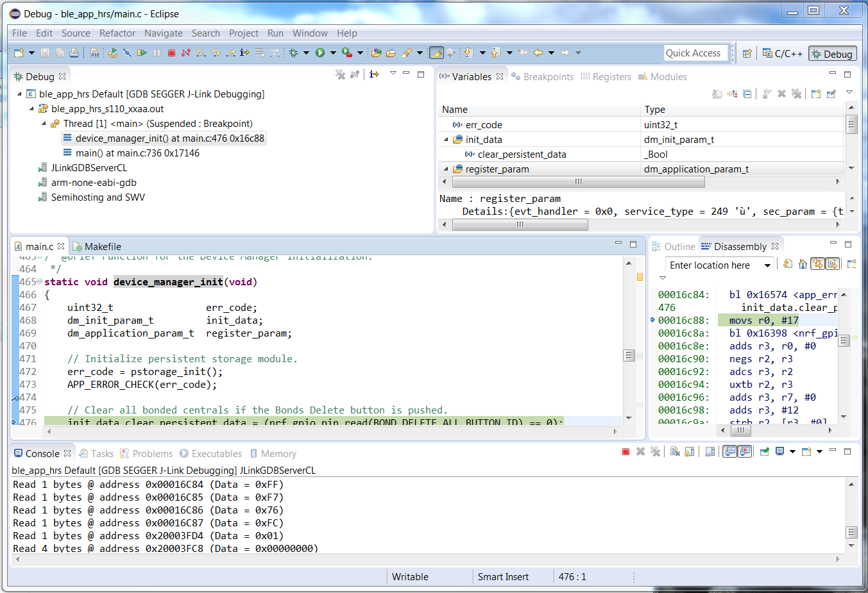Image resolution: width=868 pixels, height=593 pixels.
Task: Click the green Run launch icon
Action: click(320, 53)
